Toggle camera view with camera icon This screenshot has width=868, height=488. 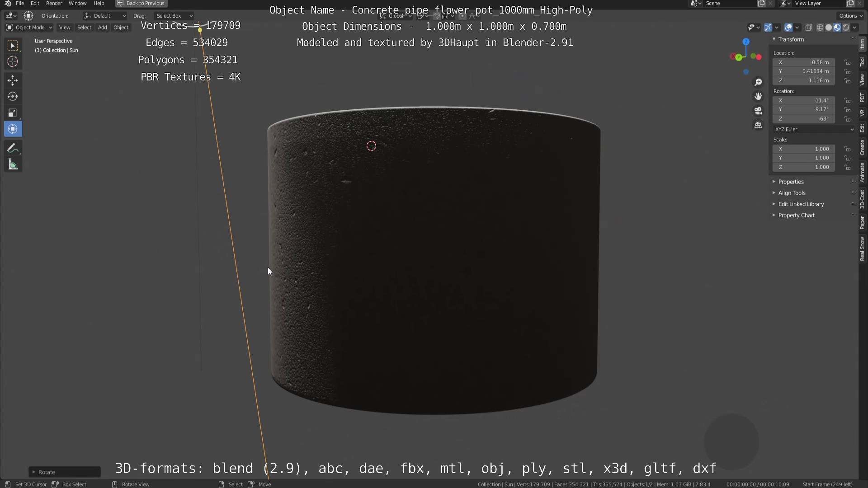758,111
